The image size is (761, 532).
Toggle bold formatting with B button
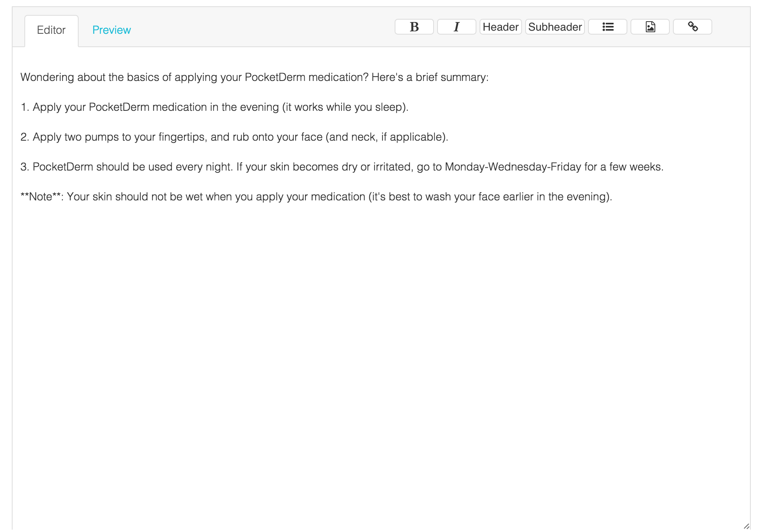click(414, 27)
